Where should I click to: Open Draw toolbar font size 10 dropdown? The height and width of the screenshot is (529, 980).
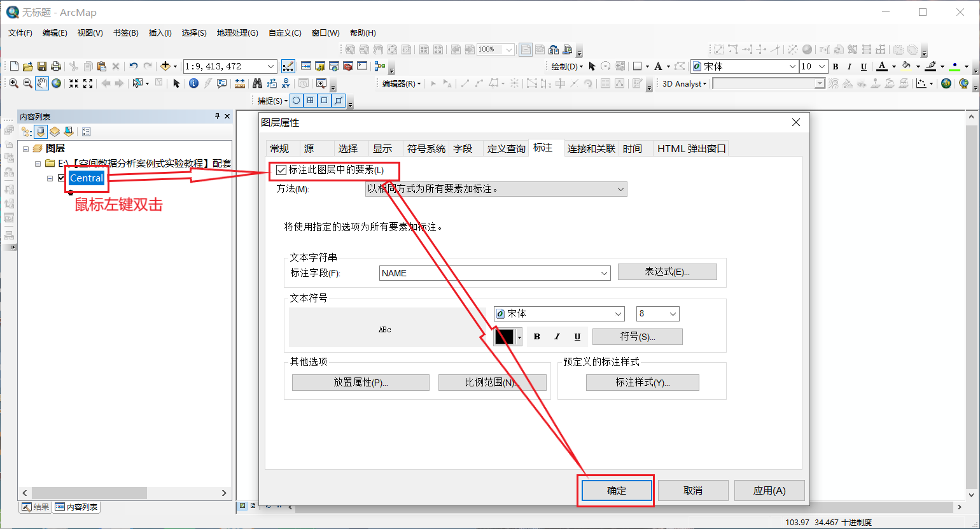822,66
